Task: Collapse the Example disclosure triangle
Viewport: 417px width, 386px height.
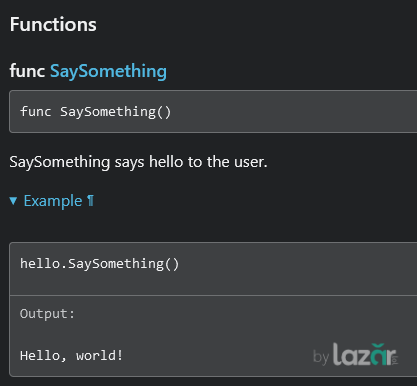Action: [13, 201]
